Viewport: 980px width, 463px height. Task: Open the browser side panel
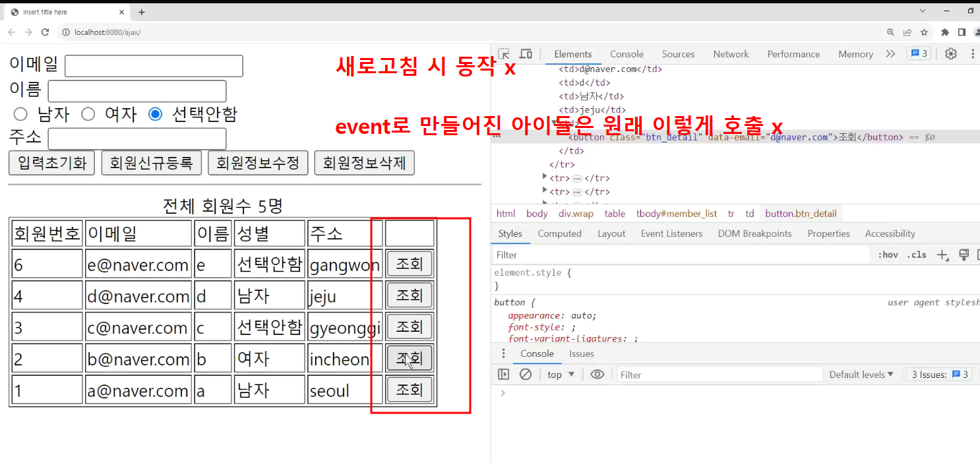point(962,32)
